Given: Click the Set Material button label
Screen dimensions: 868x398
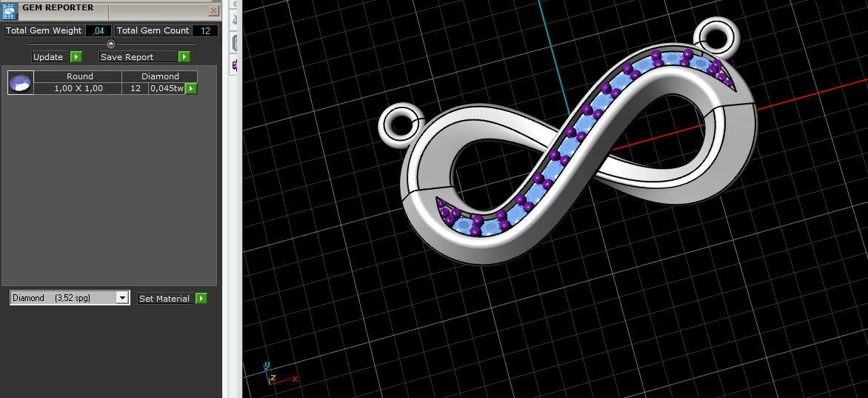Looking at the screenshot, I should click(x=164, y=298).
